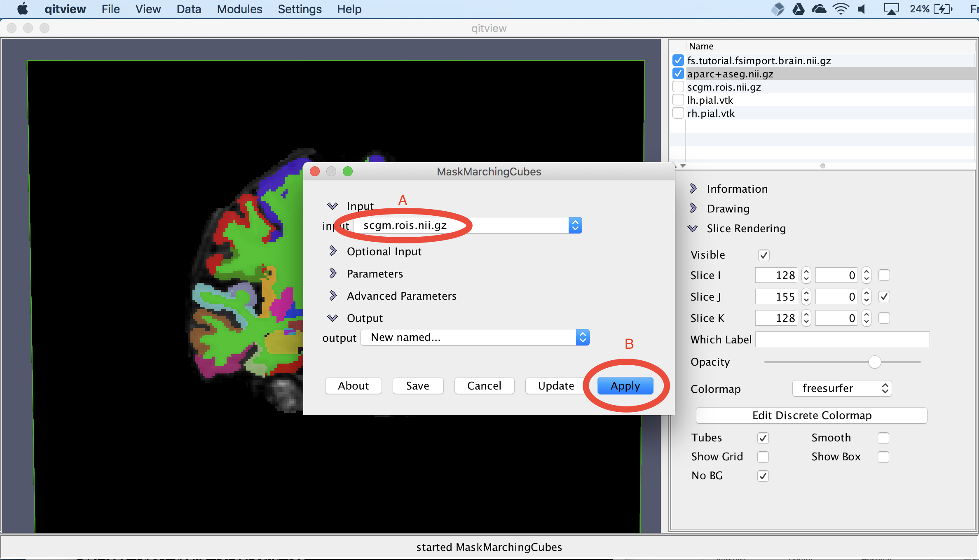The image size is (979, 560).
Task: Open the freesurfer Colormap dropdown
Action: 842,388
